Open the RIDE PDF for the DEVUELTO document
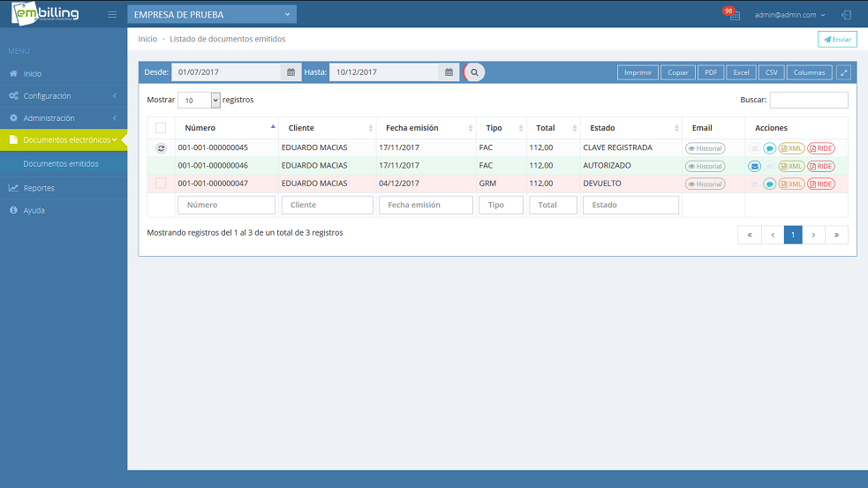Screen dimensions: 868x488 [x=820, y=184]
